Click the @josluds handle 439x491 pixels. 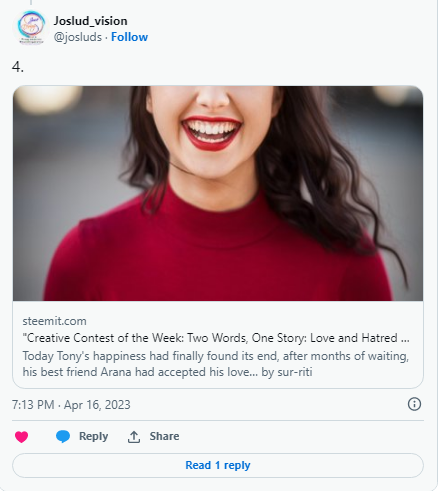78,37
